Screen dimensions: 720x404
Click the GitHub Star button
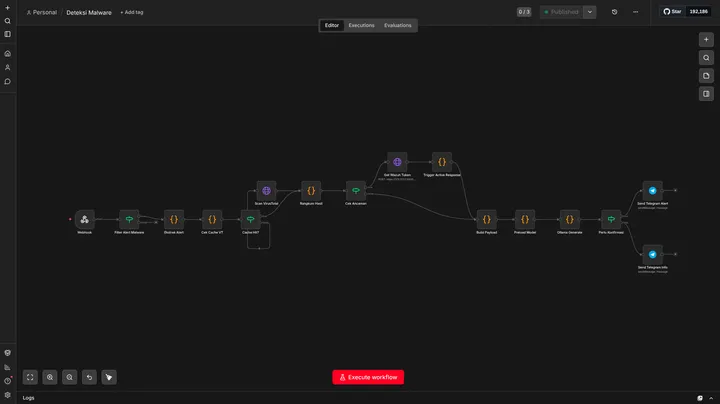click(673, 11)
